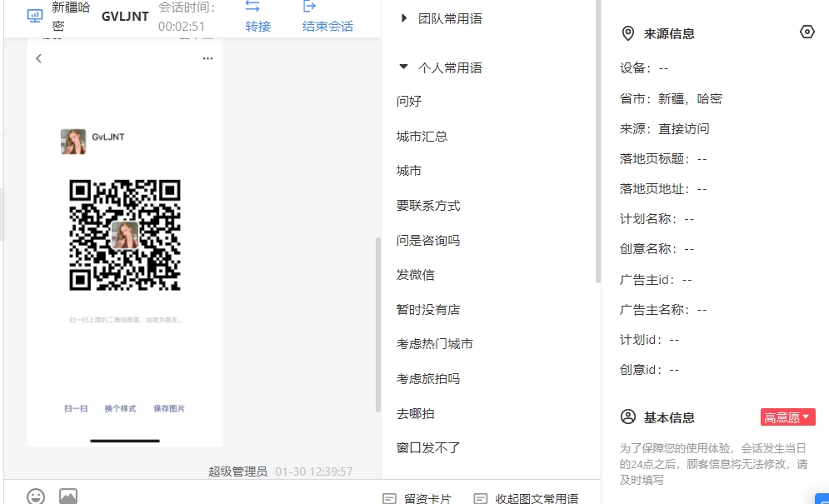Click the GvLJNT profile avatar photo
The width and height of the screenshot is (829, 504).
click(73, 142)
